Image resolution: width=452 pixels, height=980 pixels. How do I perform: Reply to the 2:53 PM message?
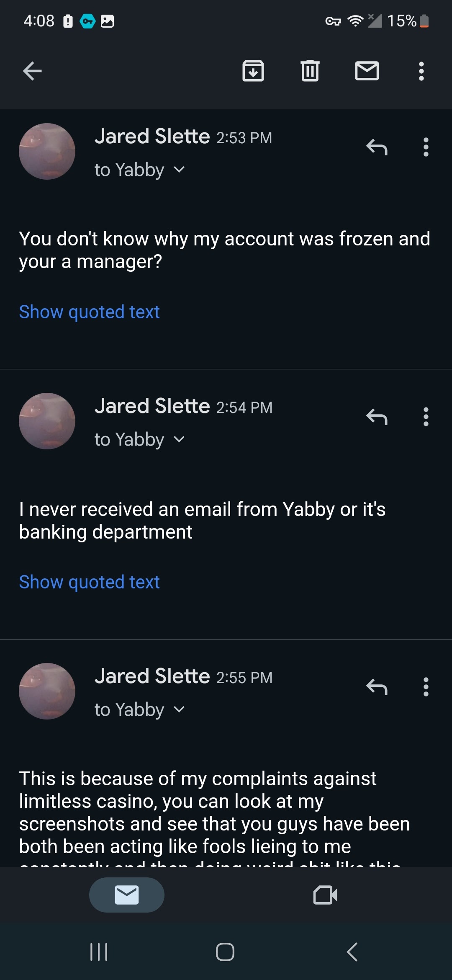[377, 147]
